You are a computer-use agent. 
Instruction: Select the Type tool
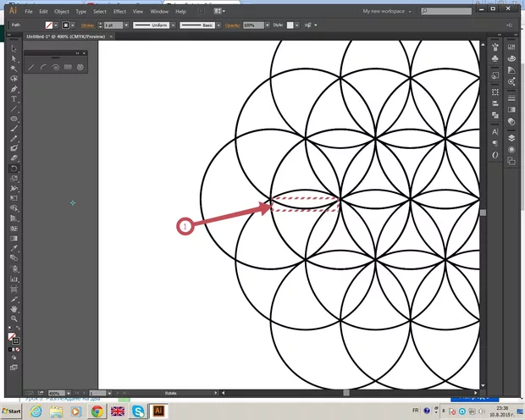point(14,99)
